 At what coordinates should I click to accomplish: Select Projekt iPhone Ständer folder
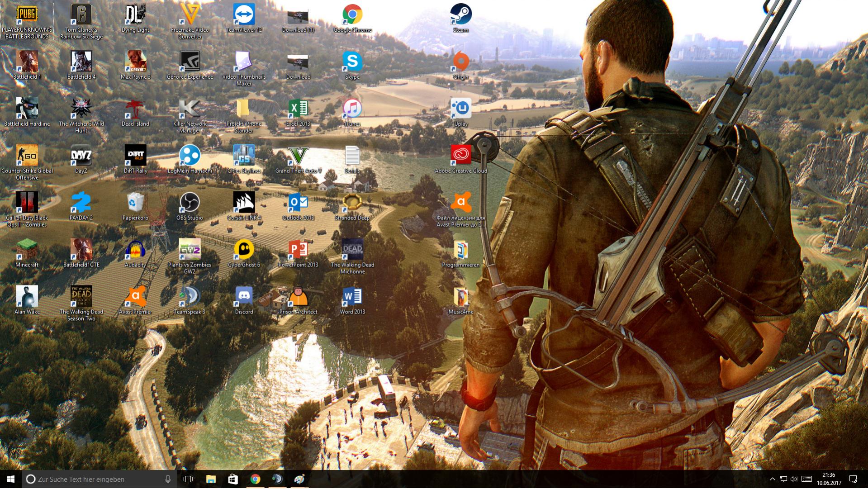pyautogui.click(x=244, y=115)
